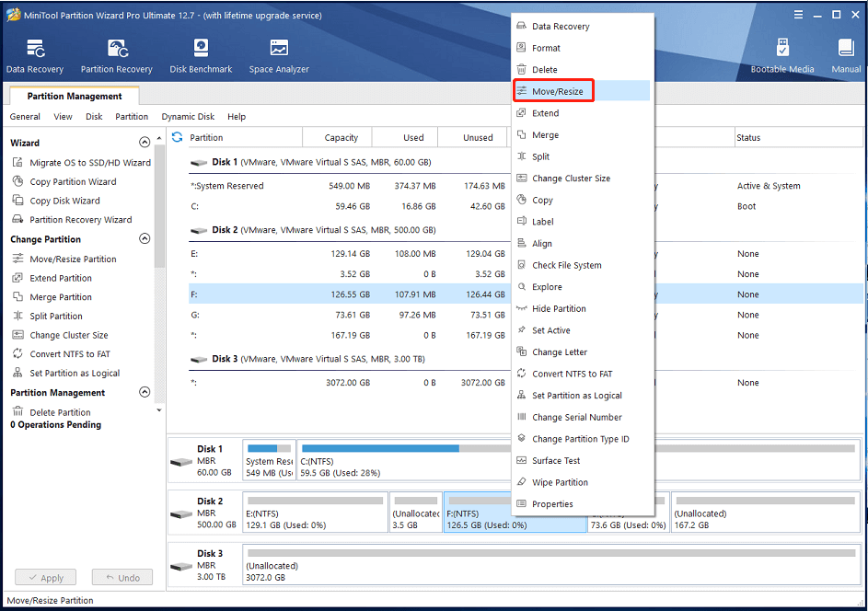Open the Disk Benchmark tool
Image resolution: width=868 pixels, height=611 pixels.
[x=201, y=48]
